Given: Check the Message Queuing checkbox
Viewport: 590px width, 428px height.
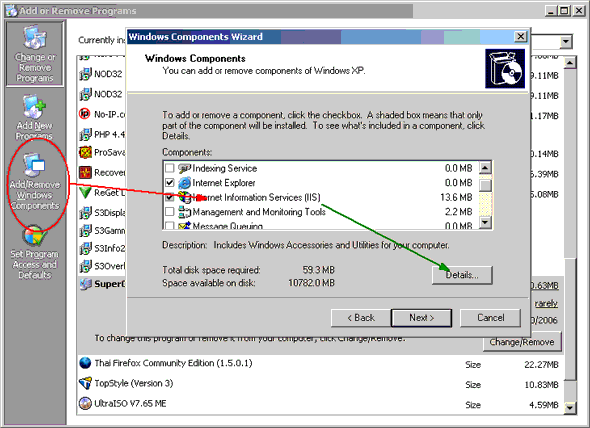Looking at the screenshot, I should pos(170,225).
